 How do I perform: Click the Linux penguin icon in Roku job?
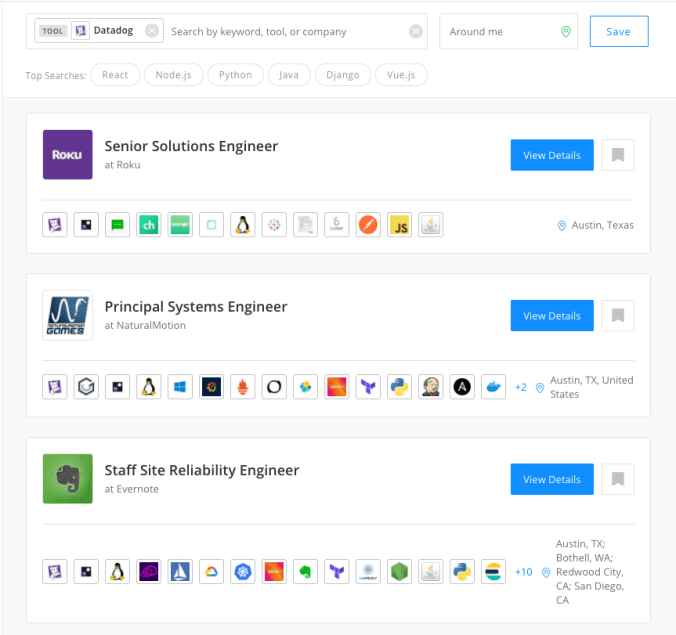(x=243, y=225)
